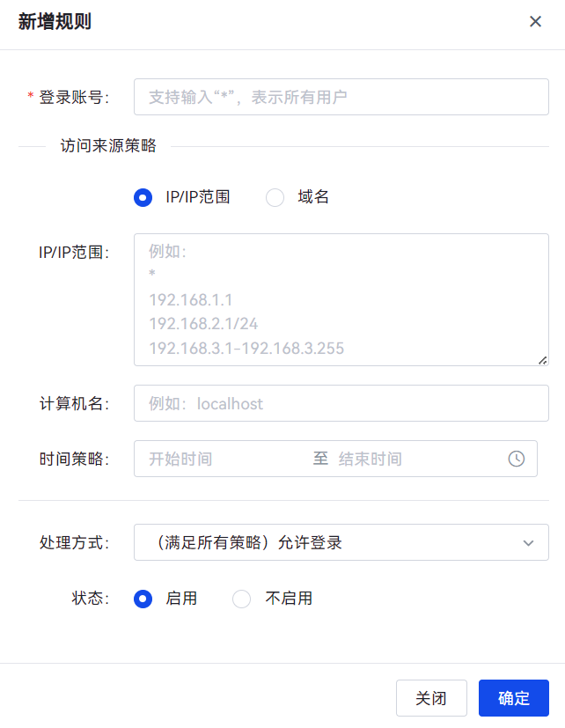Click the 登录账号 field label
This screenshot has height=728, width=565.
pos(74,97)
